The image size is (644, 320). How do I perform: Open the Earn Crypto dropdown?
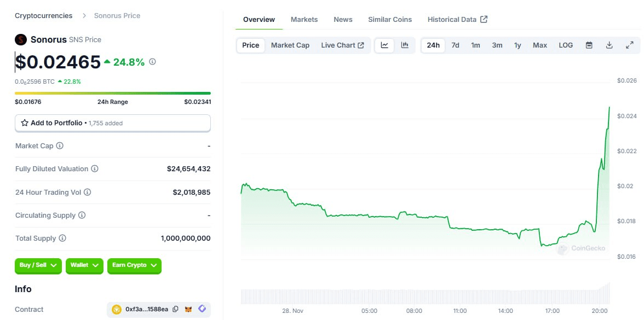[134, 265]
